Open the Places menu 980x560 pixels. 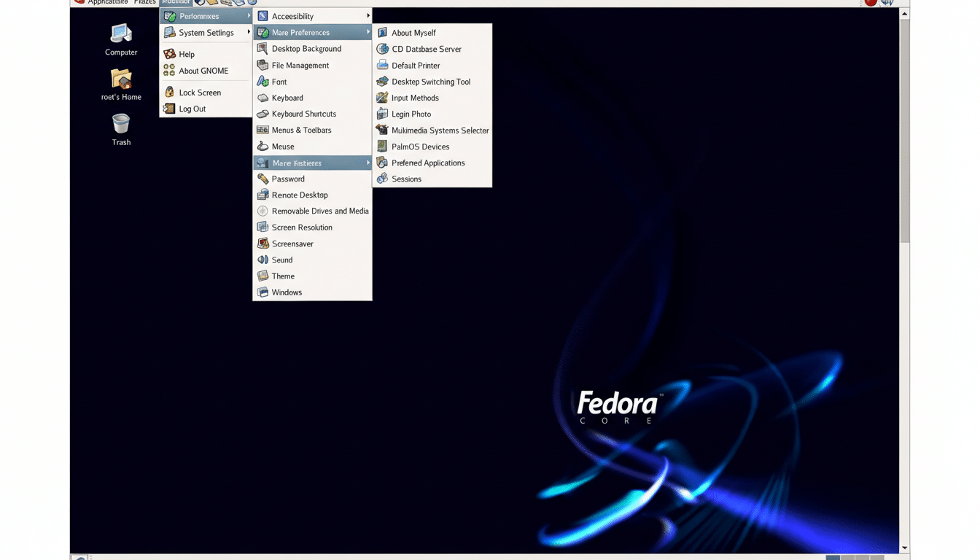click(x=145, y=2)
